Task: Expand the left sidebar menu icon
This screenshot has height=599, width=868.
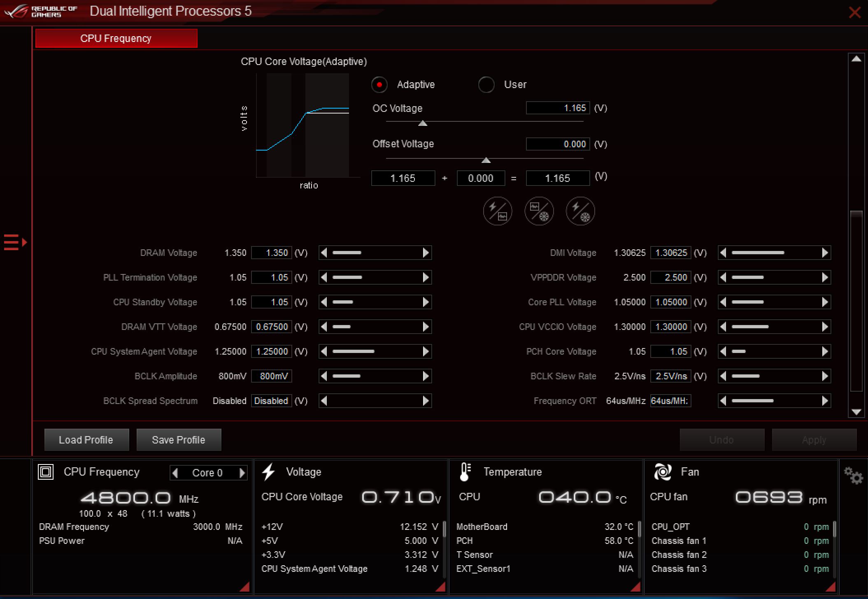Action: [15, 242]
